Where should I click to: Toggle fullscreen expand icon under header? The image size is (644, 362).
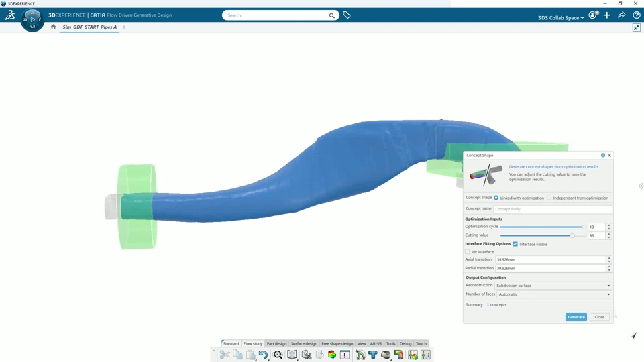(x=636, y=27)
